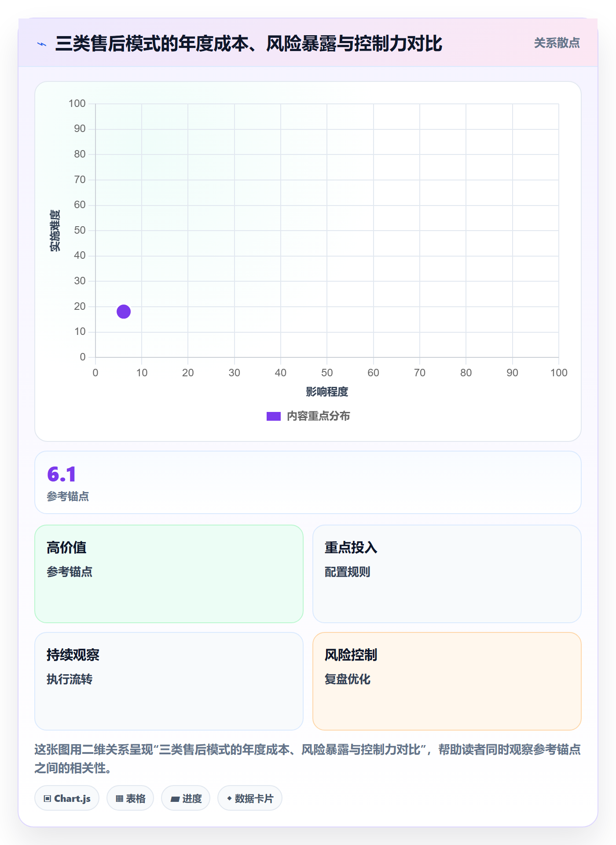Click the 影响程度 x-axis title
Viewport: 616px width, 845px height.
pos(327,392)
